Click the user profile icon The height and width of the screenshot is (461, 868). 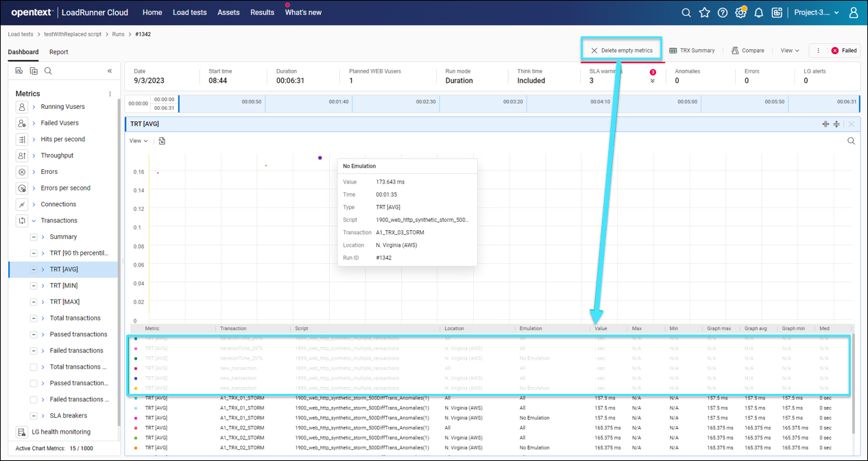(854, 12)
